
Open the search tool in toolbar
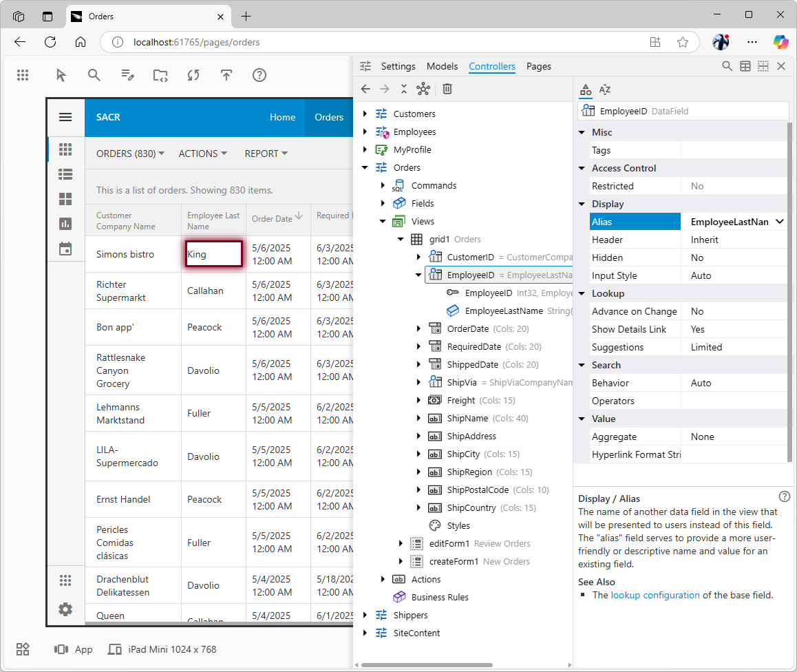coord(94,75)
